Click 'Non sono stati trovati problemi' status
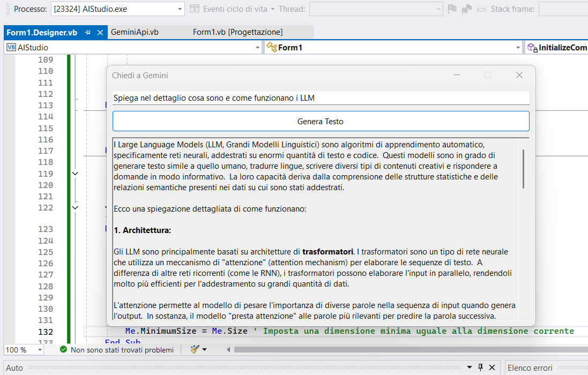The width and height of the screenshot is (588, 375). tap(122, 350)
